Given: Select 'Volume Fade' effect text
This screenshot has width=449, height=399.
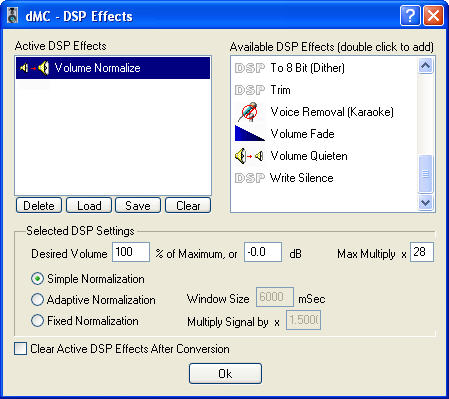Looking at the screenshot, I should pos(302,134).
